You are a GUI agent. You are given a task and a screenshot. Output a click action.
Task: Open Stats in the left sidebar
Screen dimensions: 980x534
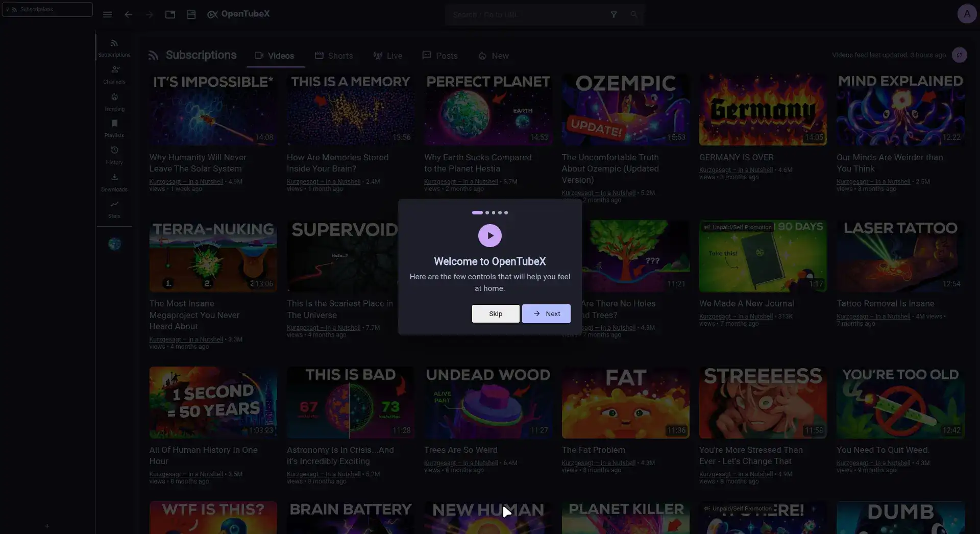point(114,209)
